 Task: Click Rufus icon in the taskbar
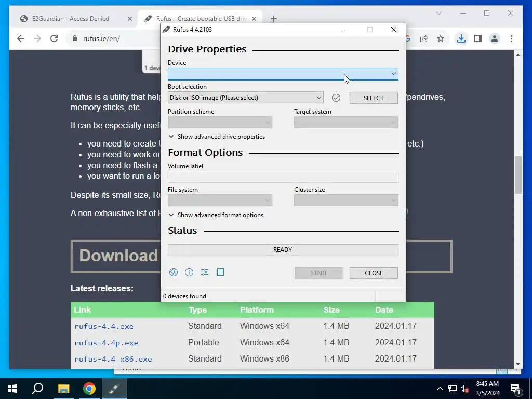114,389
